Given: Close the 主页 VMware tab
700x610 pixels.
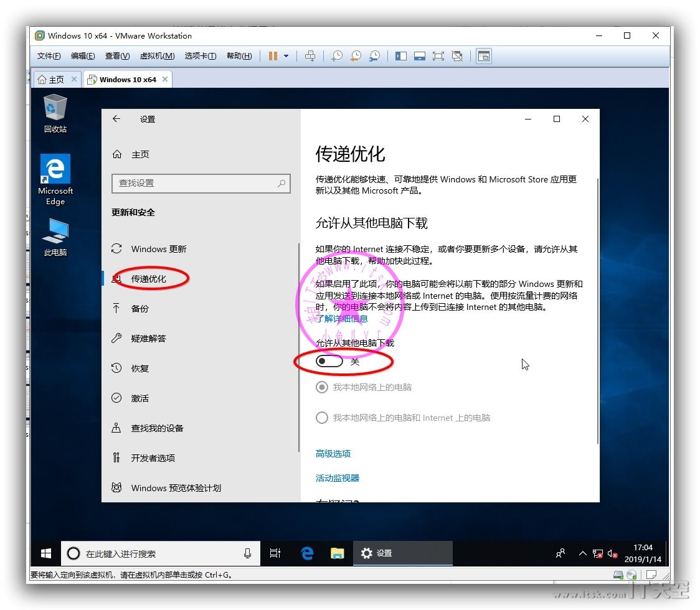Looking at the screenshot, I should pos(74,79).
